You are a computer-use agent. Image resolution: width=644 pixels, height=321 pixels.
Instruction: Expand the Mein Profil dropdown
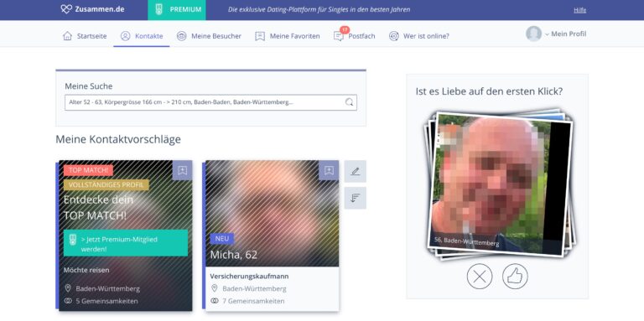(x=556, y=34)
